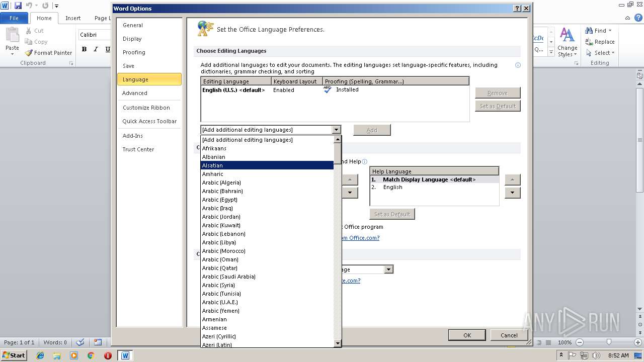Screen dimensions: 644x362
Task: Open Find dropdown arrow
Action: [x=610, y=31]
